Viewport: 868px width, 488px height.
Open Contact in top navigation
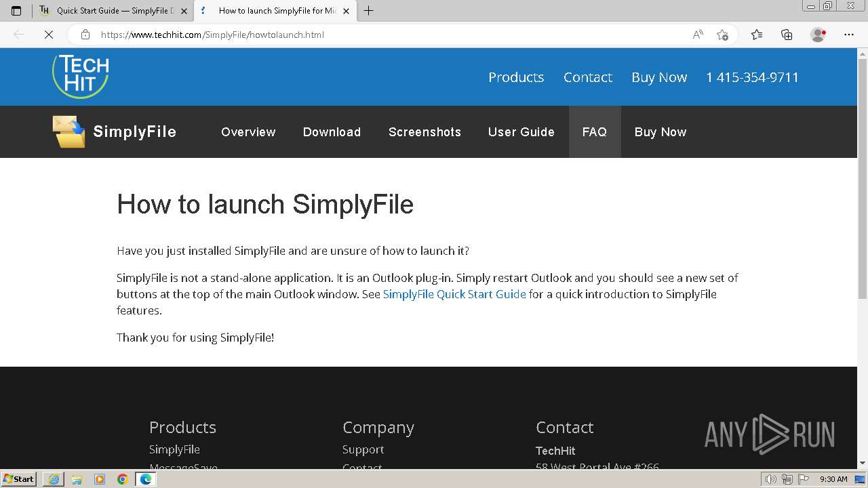pos(588,77)
